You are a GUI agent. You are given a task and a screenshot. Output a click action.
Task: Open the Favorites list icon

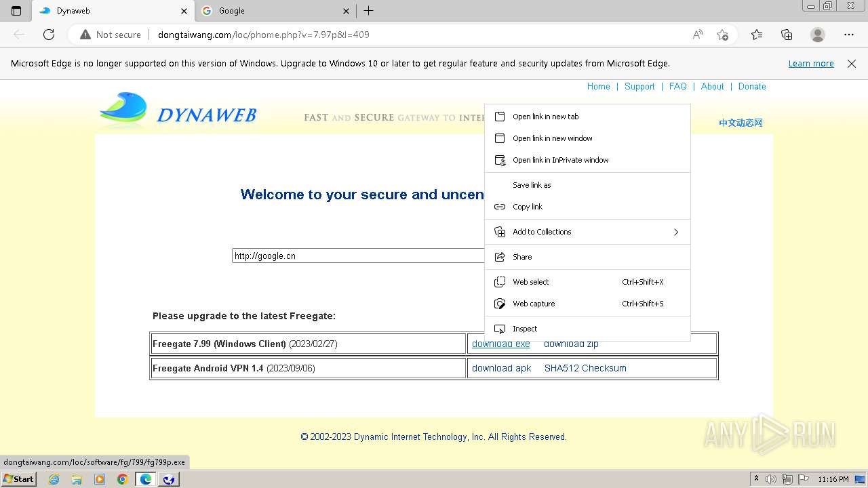(x=757, y=35)
